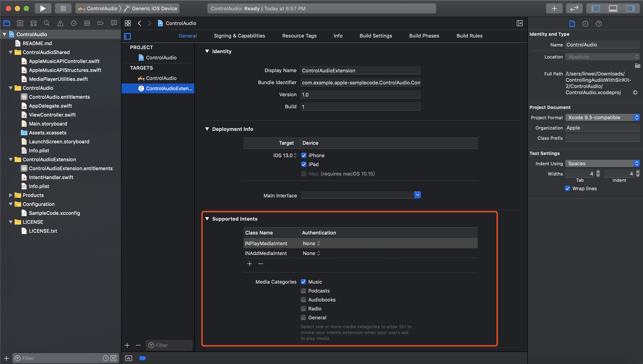The width and height of the screenshot is (643, 364).
Task: Toggle the iPad device checkbox
Action: click(304, 165)
